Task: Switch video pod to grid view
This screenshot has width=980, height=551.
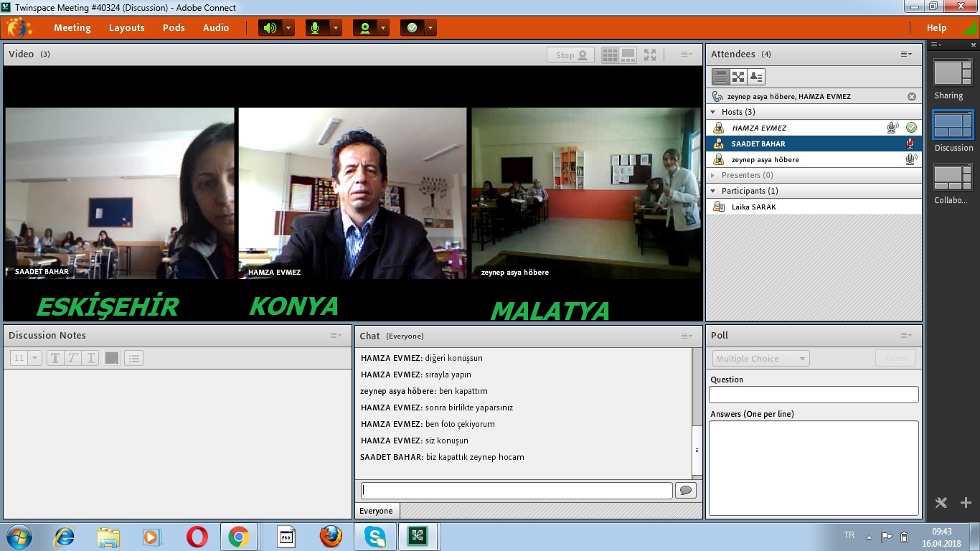Action: [x=610, y=55]
